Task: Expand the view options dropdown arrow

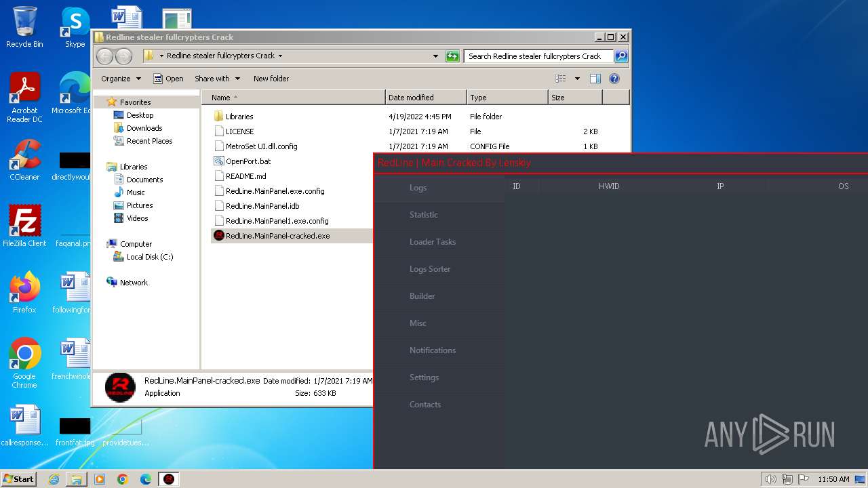Action: (x=577, y=79)
